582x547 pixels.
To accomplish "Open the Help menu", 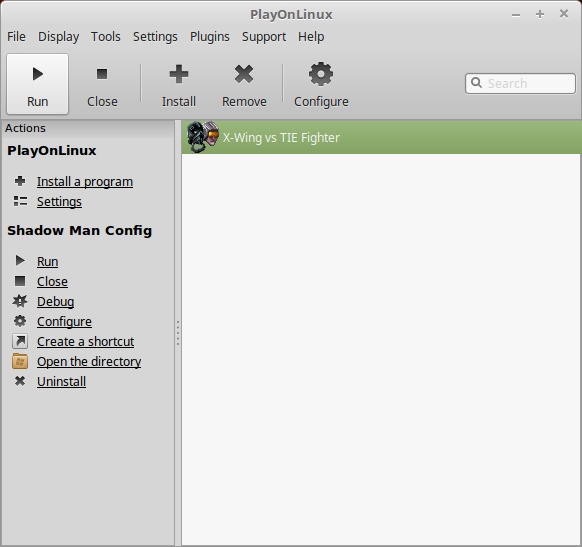I will coord(311,37).
